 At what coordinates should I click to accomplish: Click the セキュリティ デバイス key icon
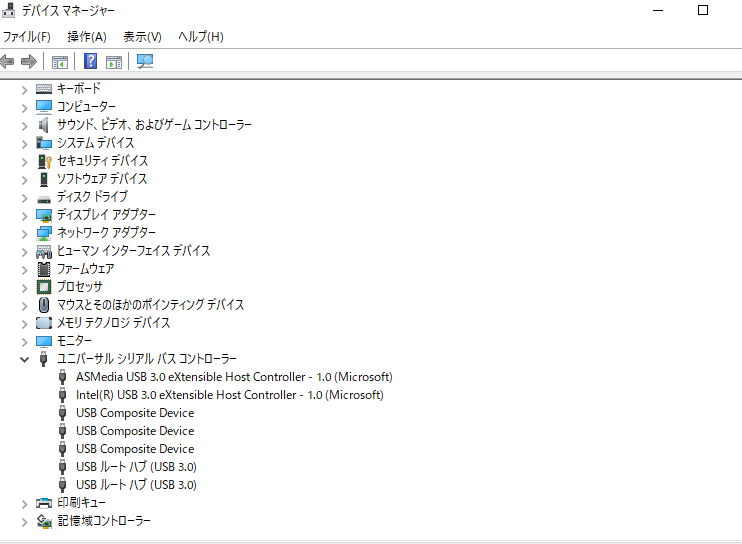pyautogui.click(x=44, y=161)
